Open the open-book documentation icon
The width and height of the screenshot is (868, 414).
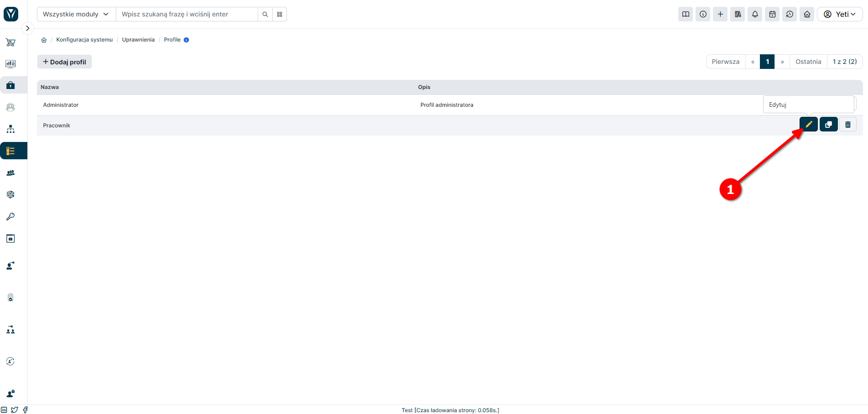coord(686,14)
